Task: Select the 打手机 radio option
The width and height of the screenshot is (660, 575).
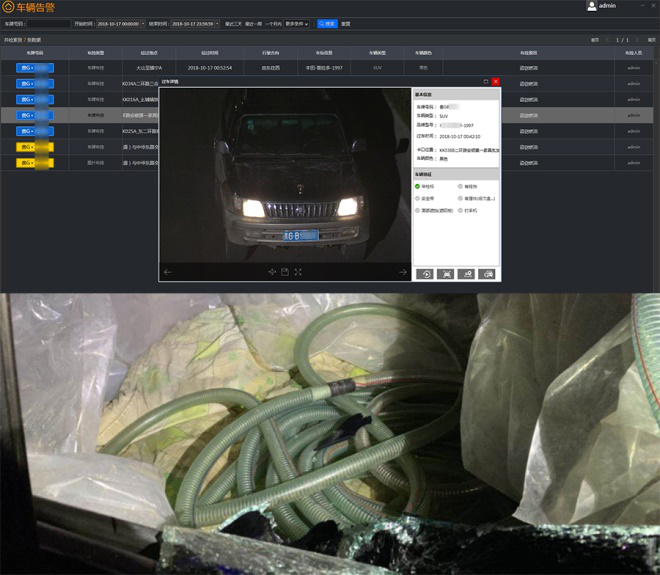Action: [x=460, y=211]
